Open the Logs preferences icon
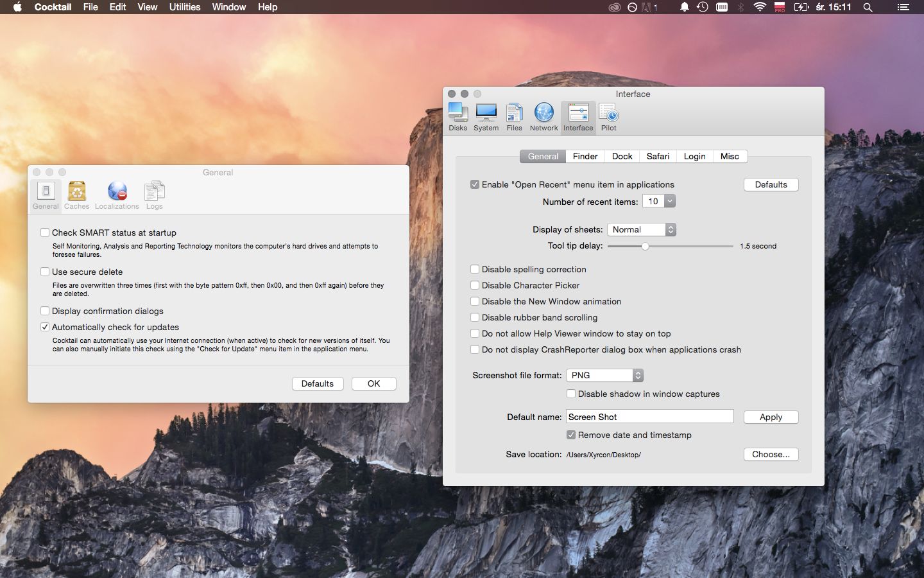Screen dimensions: 924x578 (154, 195)
